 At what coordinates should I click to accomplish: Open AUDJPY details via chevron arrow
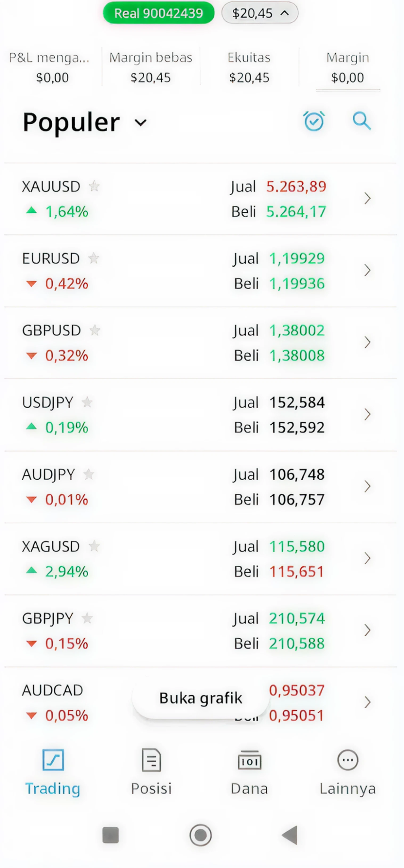[368, 486]
